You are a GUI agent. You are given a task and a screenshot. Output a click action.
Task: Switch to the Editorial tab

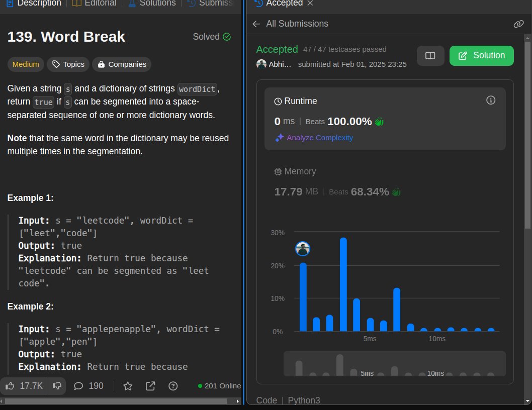point(95,4)
